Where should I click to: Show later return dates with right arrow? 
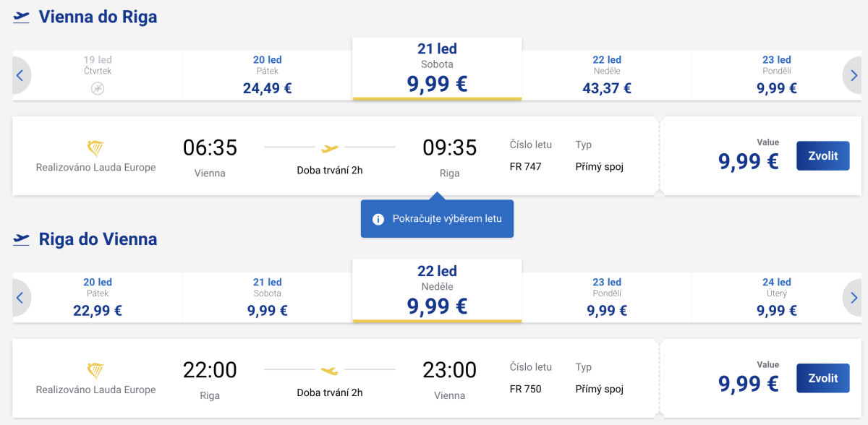tap(854, 298)
